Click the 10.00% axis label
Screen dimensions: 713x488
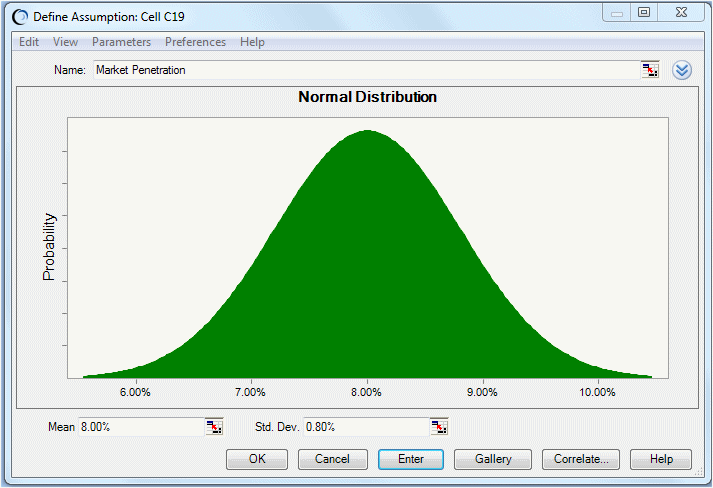tap(598, 392)
